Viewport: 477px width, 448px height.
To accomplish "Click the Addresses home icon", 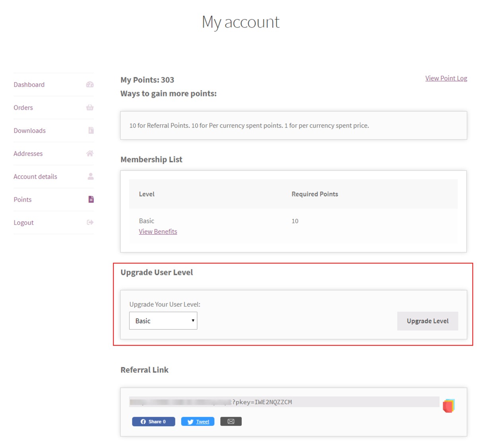I will tap(90, 154).
